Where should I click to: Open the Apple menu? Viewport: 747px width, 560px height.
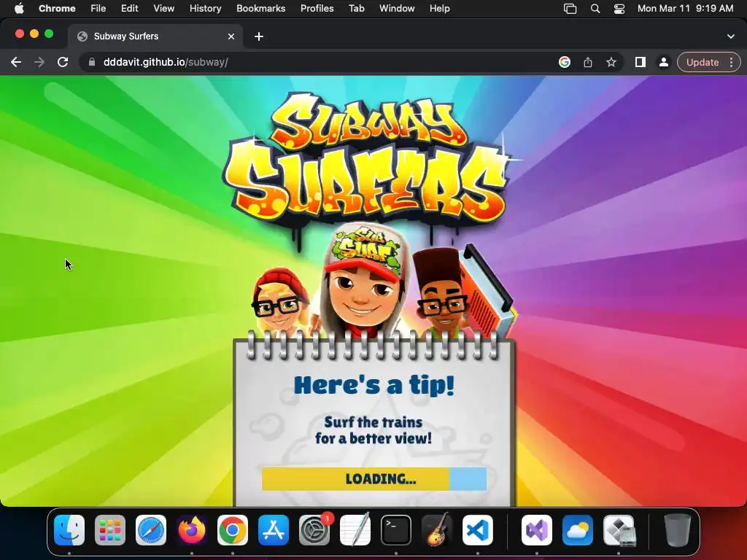[x=19, y=9]
